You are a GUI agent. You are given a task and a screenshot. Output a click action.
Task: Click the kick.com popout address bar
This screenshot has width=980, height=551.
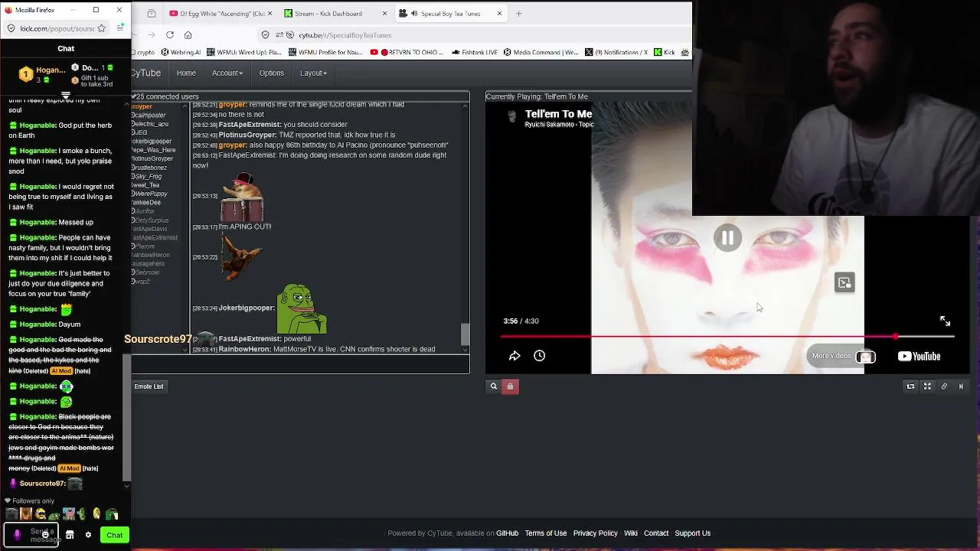pos(55,28)
